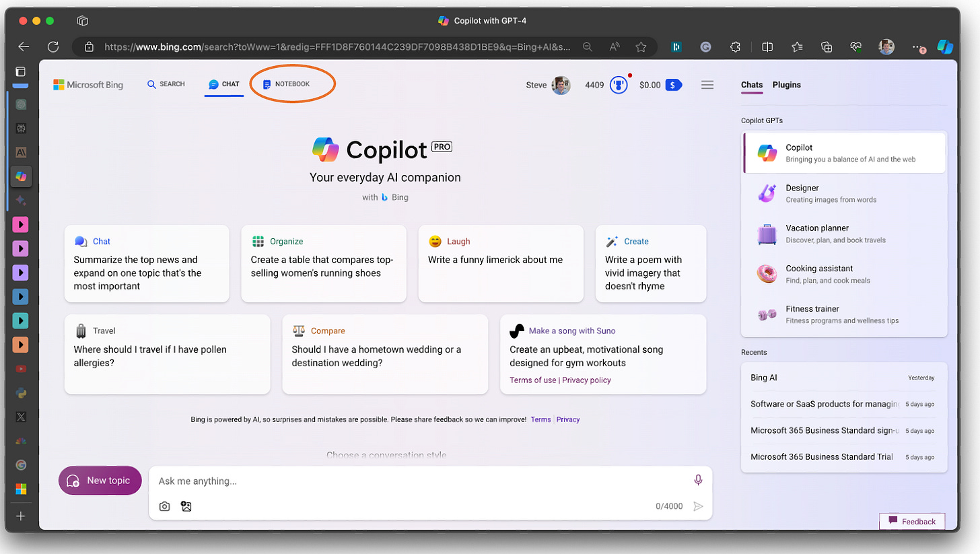Choose the Write a funny limerick card
980x554 pixels.
coord(501,264)
